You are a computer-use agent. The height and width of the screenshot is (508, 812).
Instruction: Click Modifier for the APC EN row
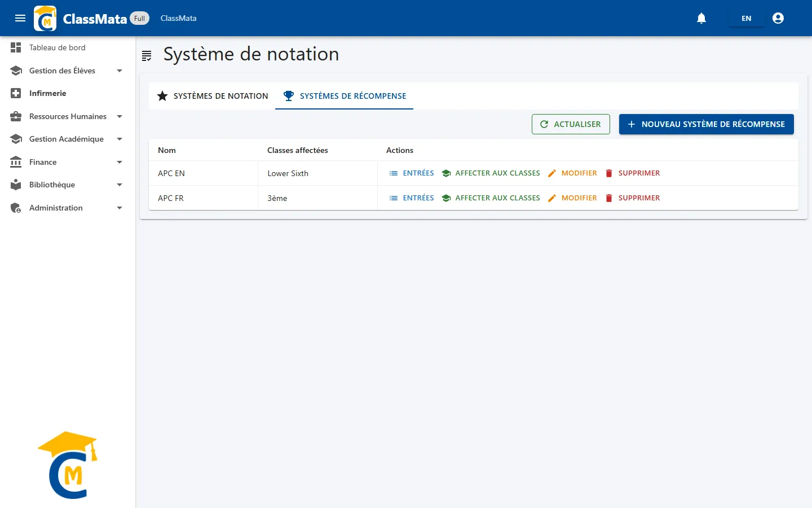click(x=572, y=173)
